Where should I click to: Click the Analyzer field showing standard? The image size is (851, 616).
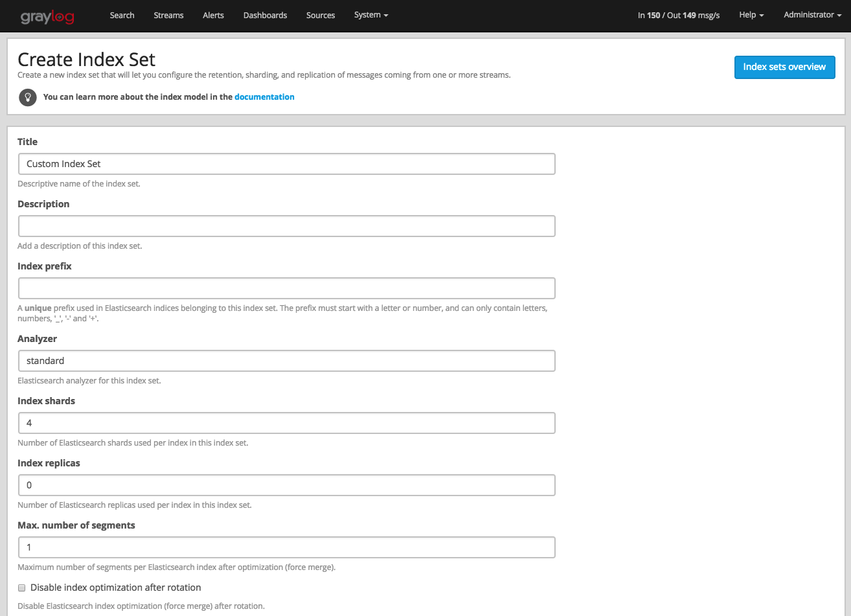tap(286, 360)
